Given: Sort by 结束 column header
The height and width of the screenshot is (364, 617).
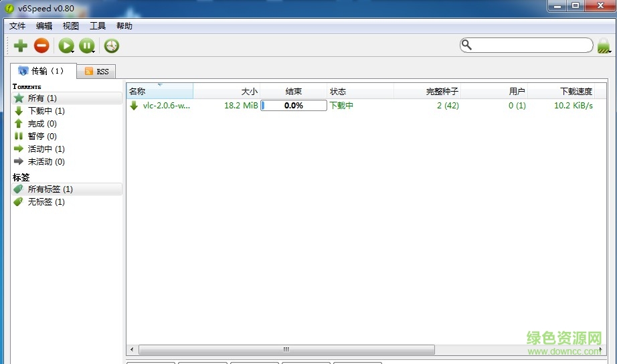Looking at the screenshot, I should point(294,91).
